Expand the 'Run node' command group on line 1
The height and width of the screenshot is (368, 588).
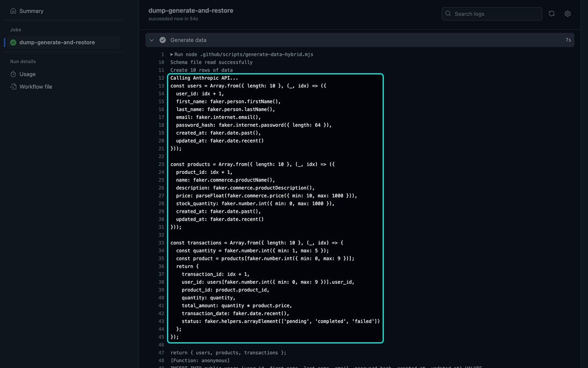(x=172, y=54)
